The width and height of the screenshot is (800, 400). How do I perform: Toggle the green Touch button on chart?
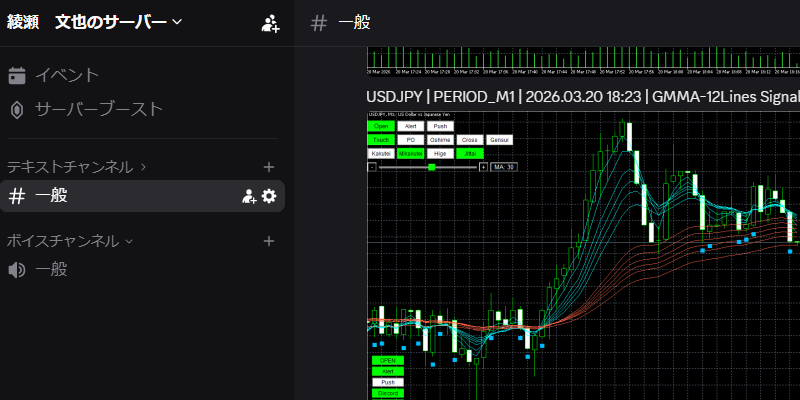point(380,140)
